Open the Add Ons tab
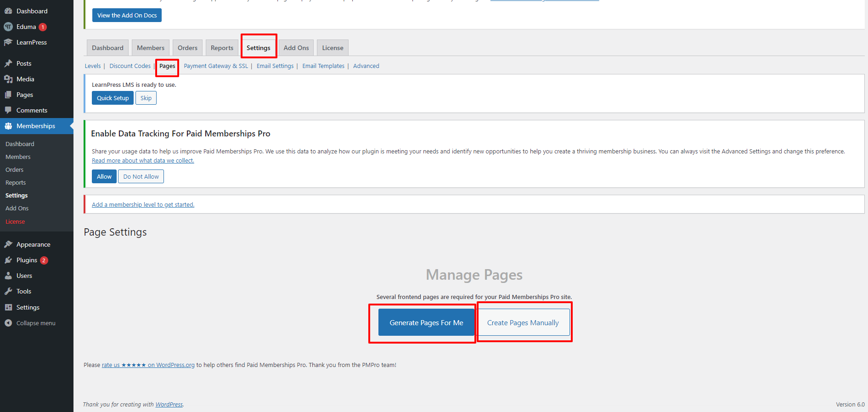Viewport: 868px width, 412px height. pyautogui.click(x=296, y=48)
